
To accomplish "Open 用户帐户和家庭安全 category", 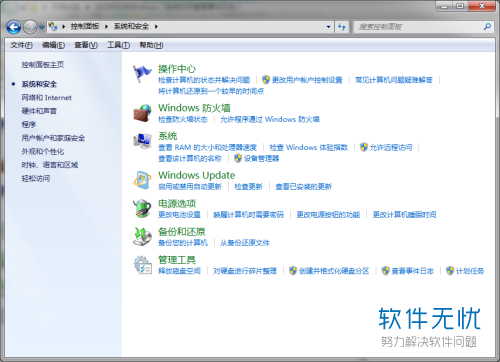I will pos(53,138).
